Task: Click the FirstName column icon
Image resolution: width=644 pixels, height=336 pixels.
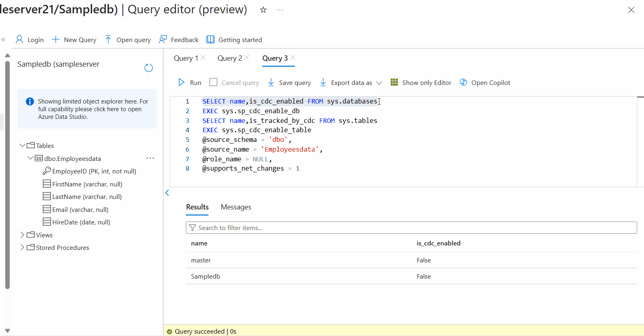Action: [47, 184]
